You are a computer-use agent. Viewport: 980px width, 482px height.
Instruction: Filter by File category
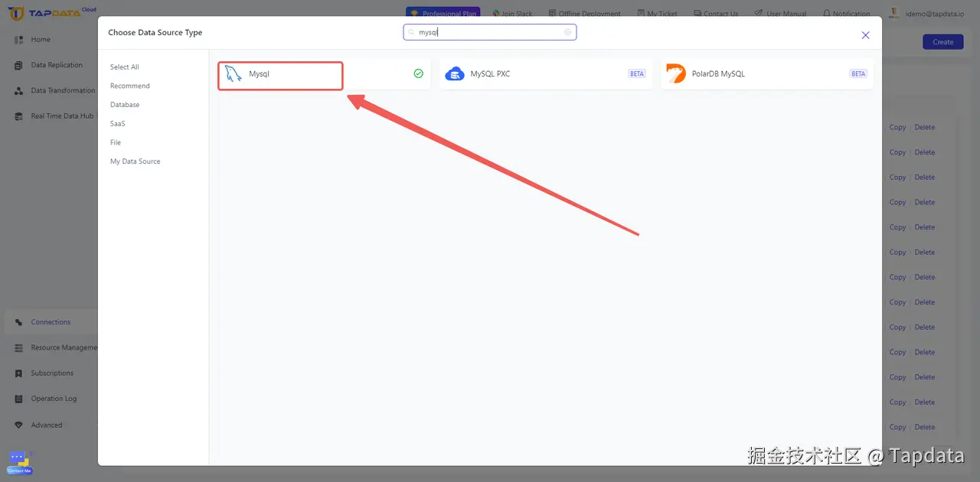(116, 142)
